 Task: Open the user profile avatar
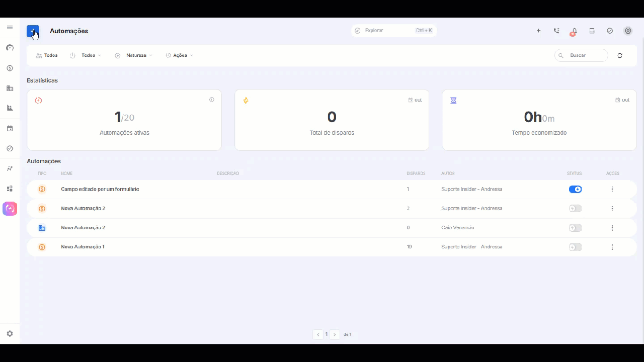(628, 31)
